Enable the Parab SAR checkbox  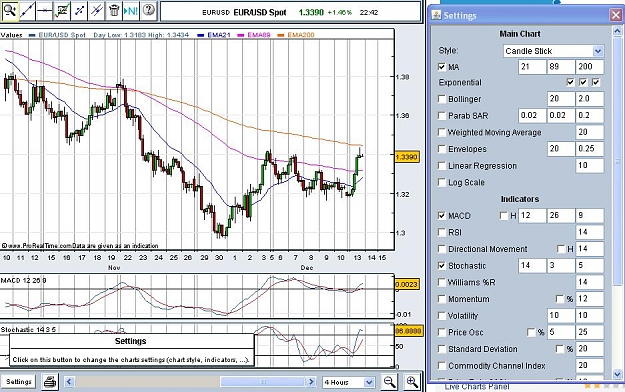[442, 116]
